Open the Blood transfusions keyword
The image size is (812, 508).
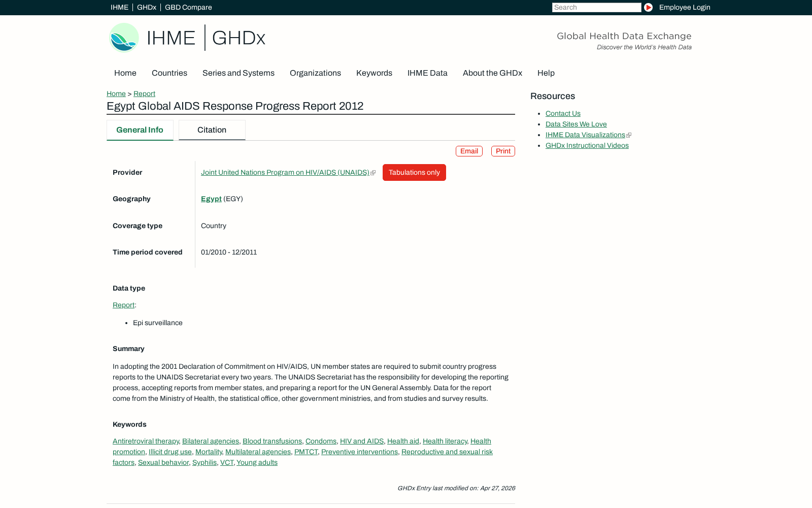272,441
